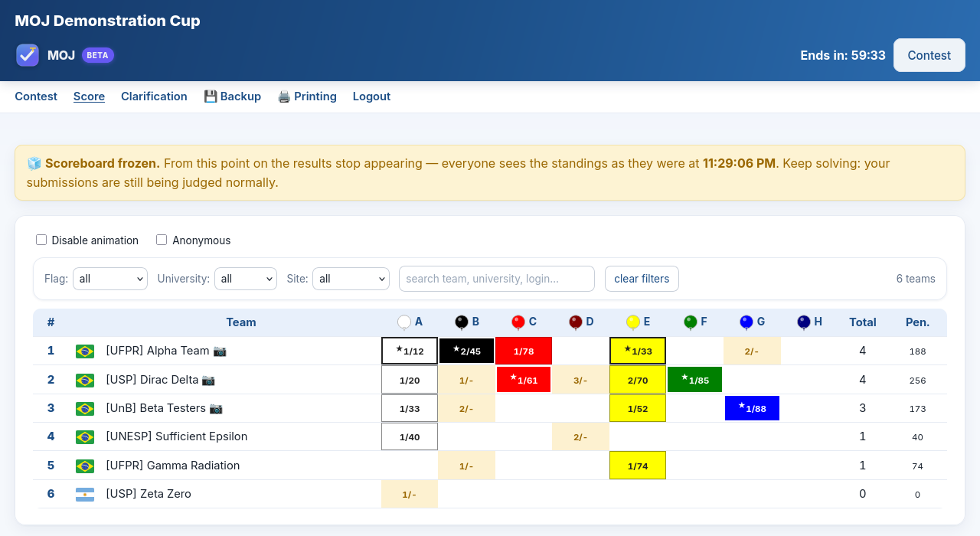Click the black balloon for problem B
Screen dimensions: 980x536
click(x=462, y=322)
